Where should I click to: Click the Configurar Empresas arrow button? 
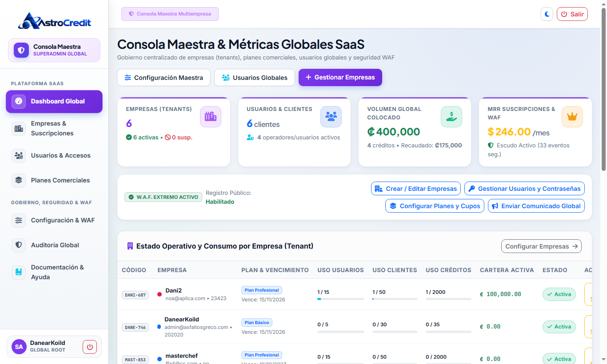(541, 246)
